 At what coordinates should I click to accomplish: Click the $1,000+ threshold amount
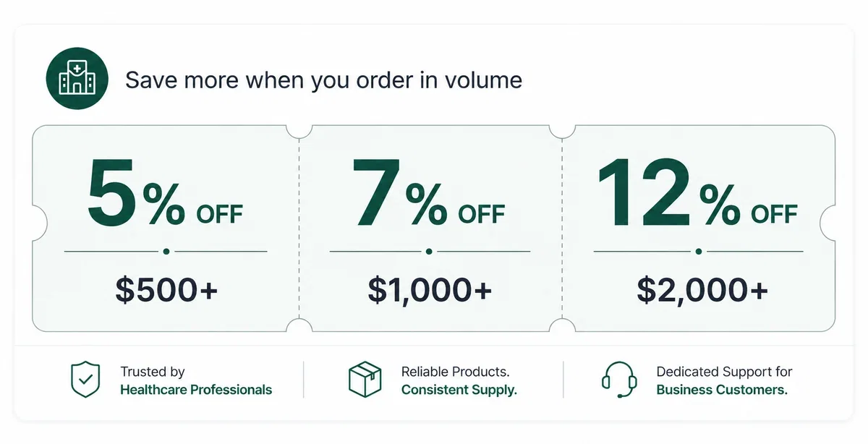(x=430, y=290)
